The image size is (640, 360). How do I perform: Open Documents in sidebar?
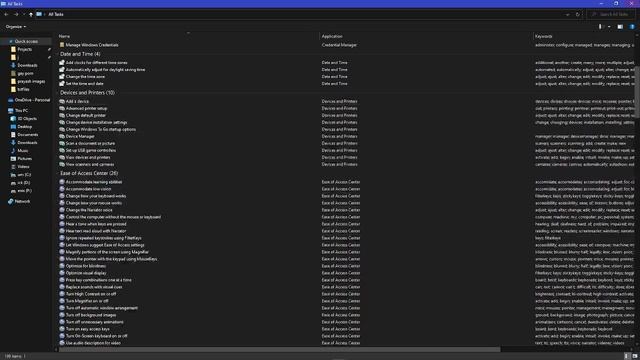(x=27, y=135)
